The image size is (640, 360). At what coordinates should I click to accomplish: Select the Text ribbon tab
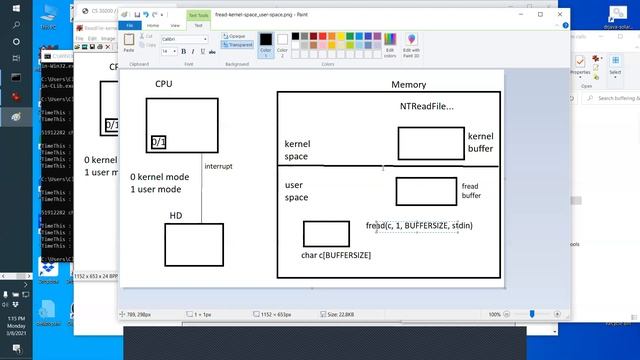[198, 26]
